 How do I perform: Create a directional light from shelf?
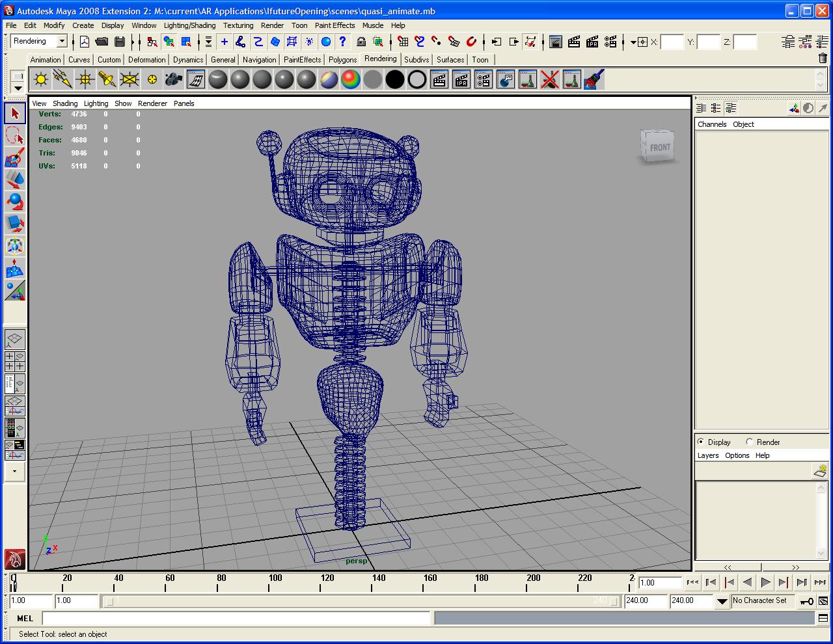click(62, 80)
